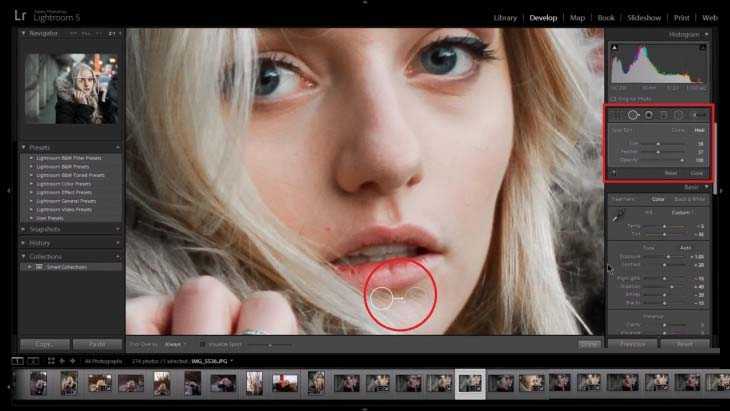Click the Previous button
This screenshot has width=730, height=411.
point(632,344)
